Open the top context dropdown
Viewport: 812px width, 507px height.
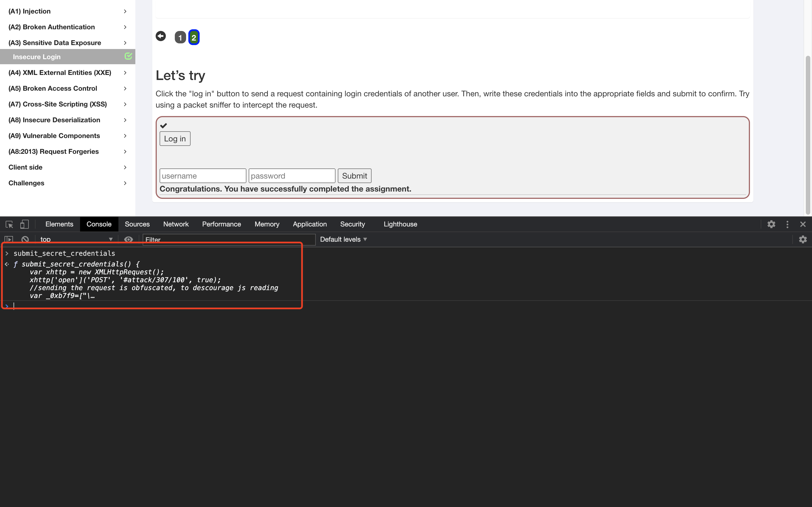coord(76,239)
